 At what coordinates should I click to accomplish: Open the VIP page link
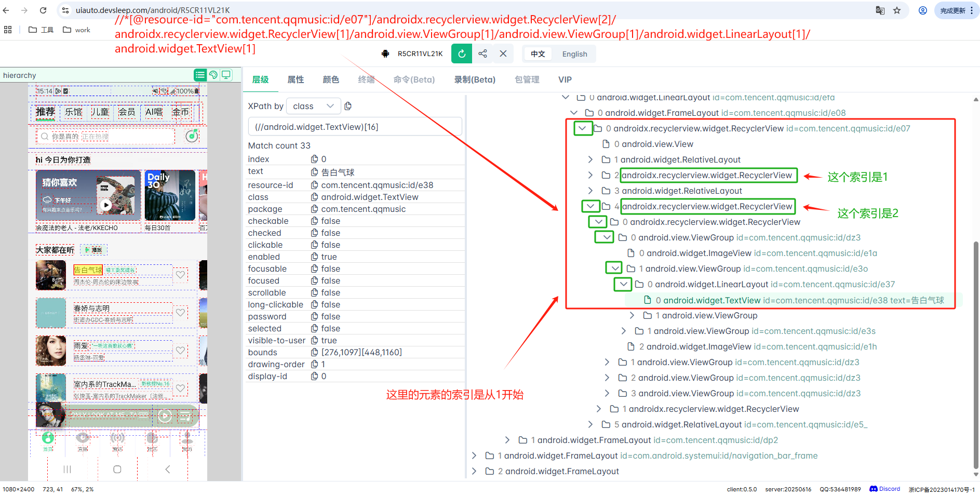[x=565, y=79]
